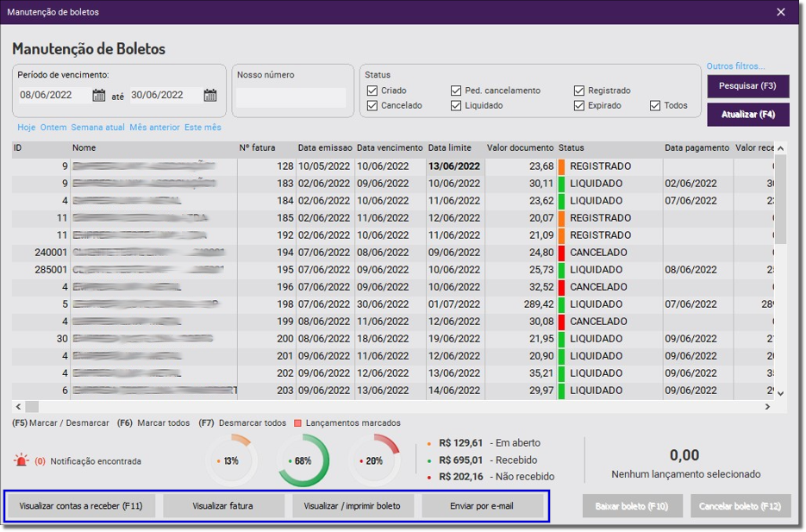Toggle the Liquidado status checkbox

pyautogui.click(x=456, y=105)
